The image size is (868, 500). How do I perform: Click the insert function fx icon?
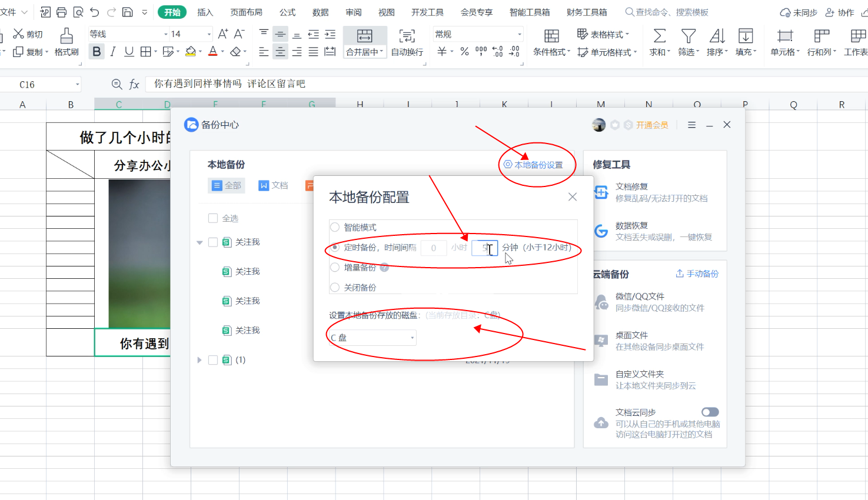click(134, 84)
